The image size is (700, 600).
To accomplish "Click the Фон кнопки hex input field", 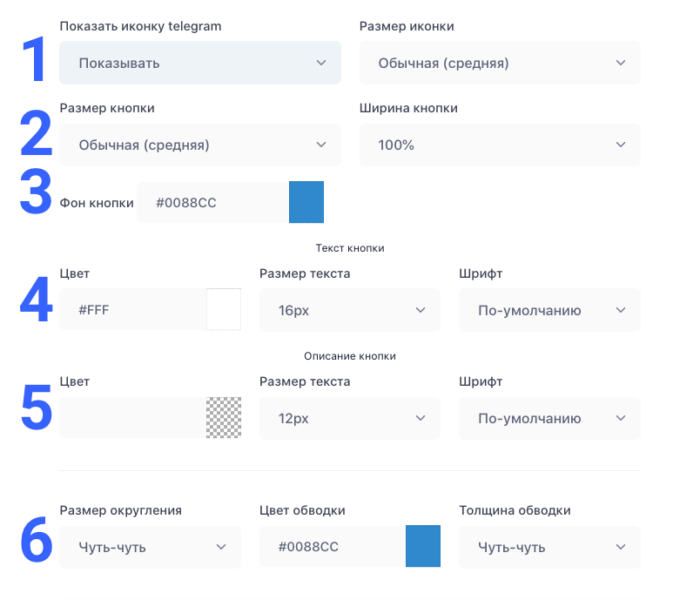I will point(213,202).
